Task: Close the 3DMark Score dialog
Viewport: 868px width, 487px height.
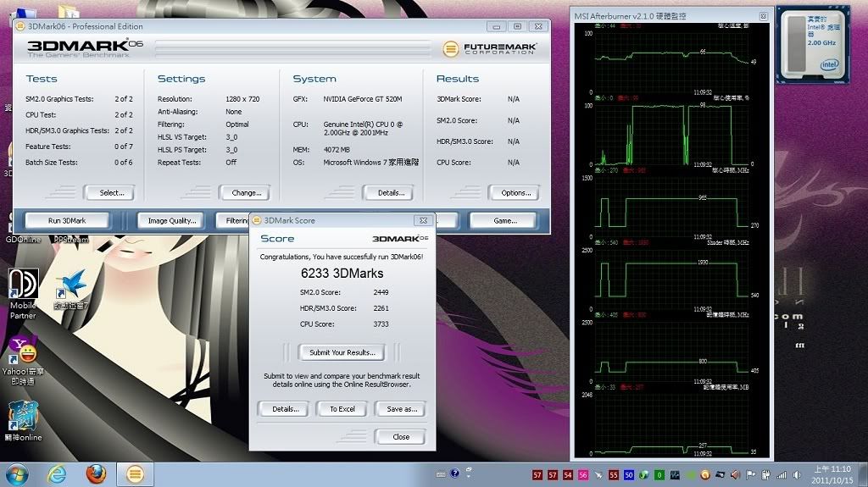Action: tap(401, 437)
